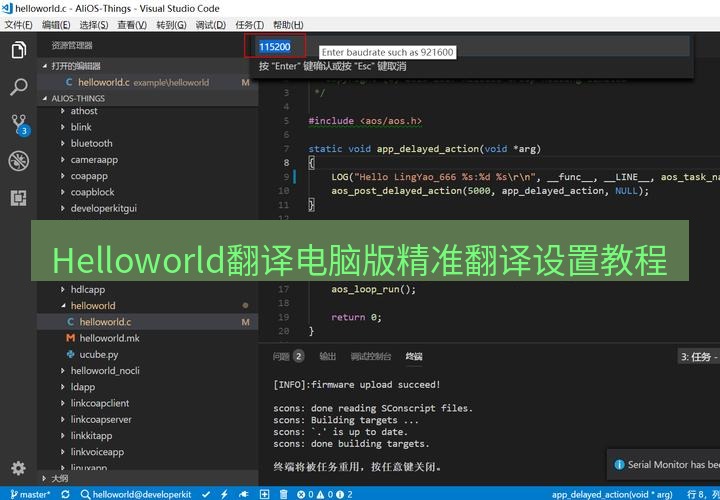The image size is (720, 500).
Task: Click the 'return 0;' line in editor
Action: point(356,317)
